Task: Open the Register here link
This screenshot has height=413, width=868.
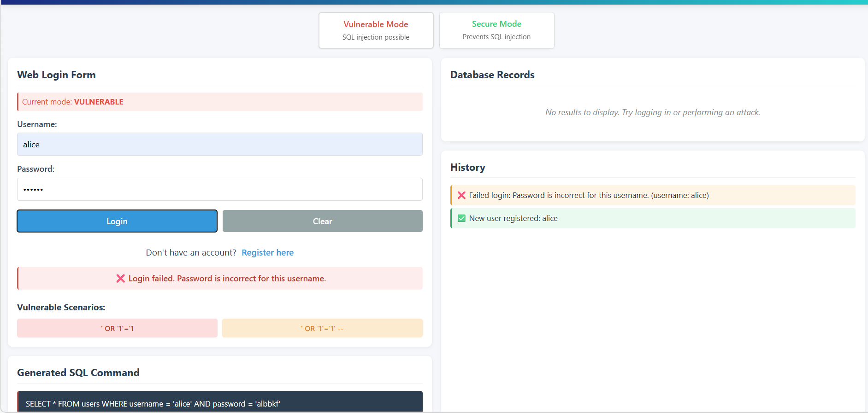Action: click(x=267, y=253)
